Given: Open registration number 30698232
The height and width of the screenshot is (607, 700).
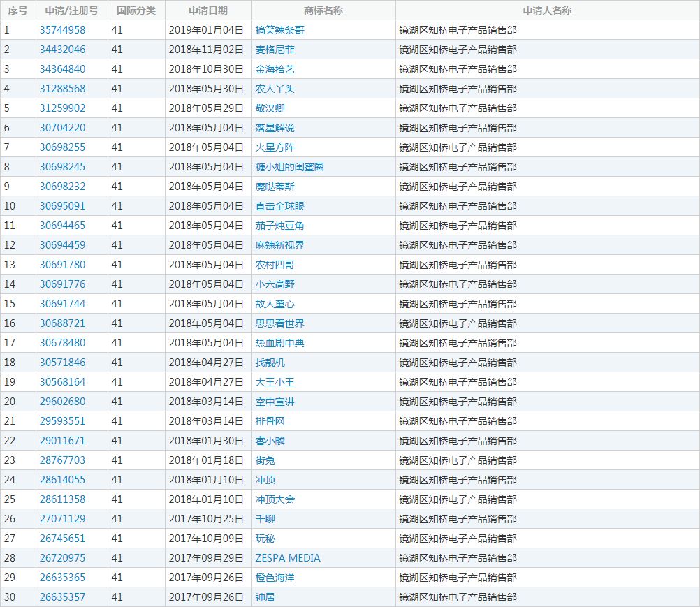Looking at the screenshot, I should tap(62, 187).
